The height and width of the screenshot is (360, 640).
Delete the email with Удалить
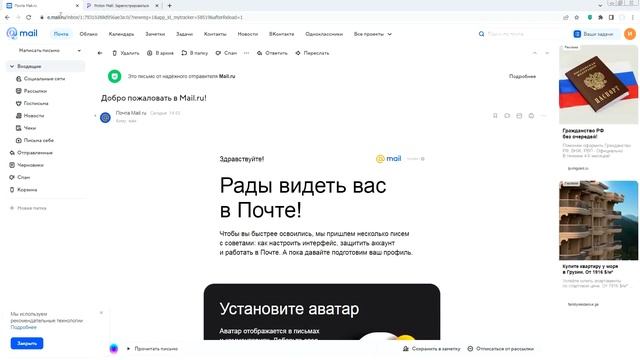[126, 53]
